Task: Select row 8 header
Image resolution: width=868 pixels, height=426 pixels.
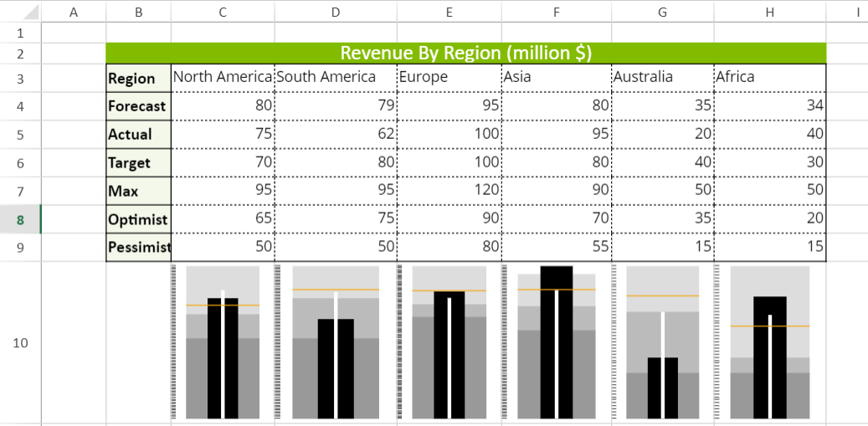Action: (x=20, y=220)
